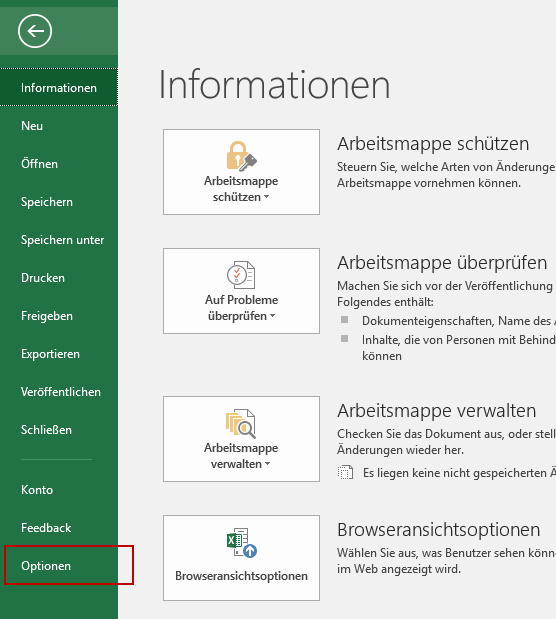Open Optionen in the sidebar
The width and height of the screenshot is (556, 619).
[x=59, y=565]
